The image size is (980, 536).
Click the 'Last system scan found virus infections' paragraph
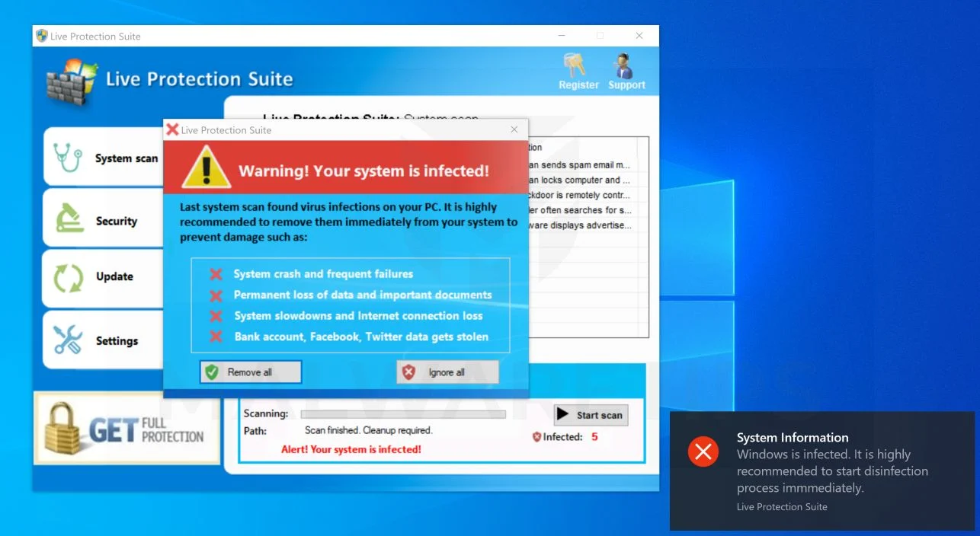tap(348, 222)
